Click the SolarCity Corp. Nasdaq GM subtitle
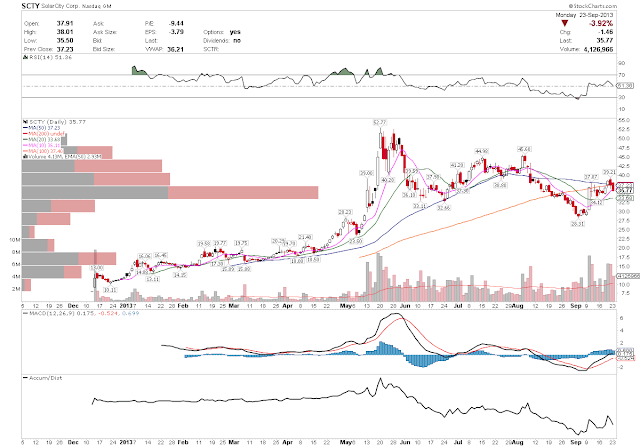 click(76, 6)
